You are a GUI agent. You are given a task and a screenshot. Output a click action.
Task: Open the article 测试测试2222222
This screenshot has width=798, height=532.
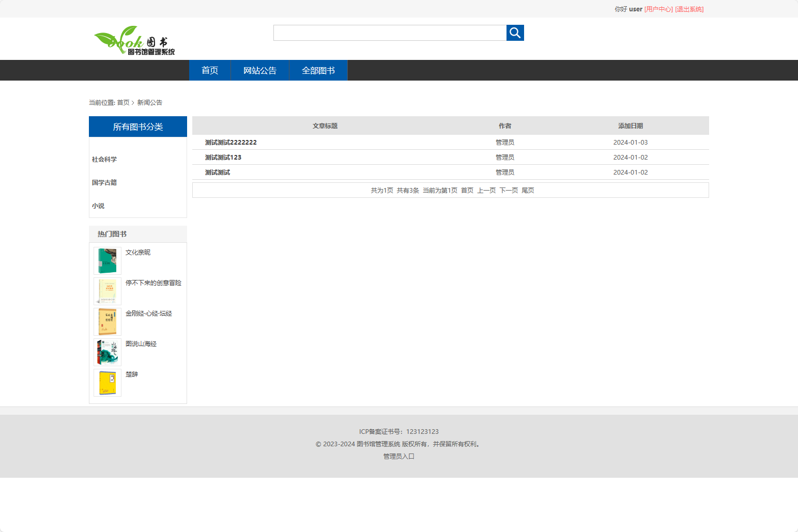[231, 143]
